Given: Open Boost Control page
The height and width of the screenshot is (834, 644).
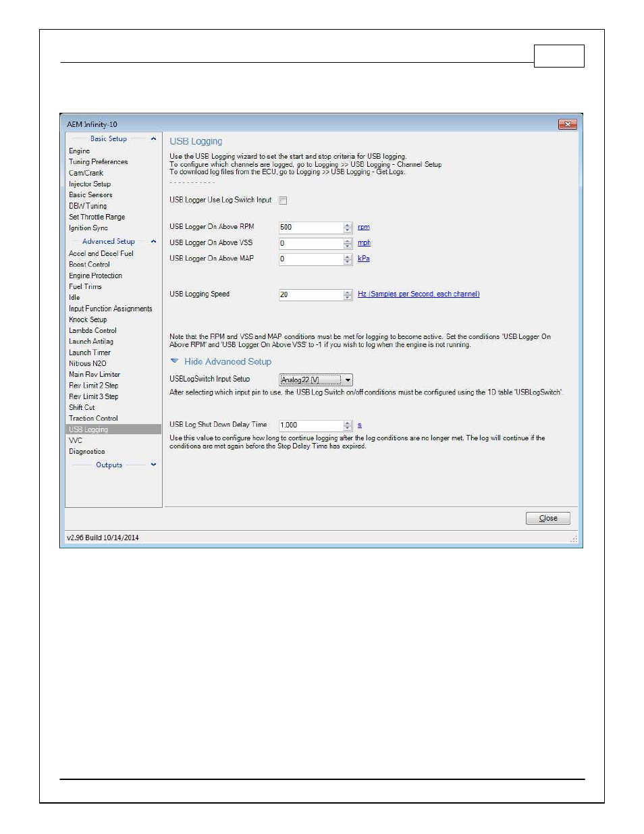Looking at the screenshot, I should (89, 265).
